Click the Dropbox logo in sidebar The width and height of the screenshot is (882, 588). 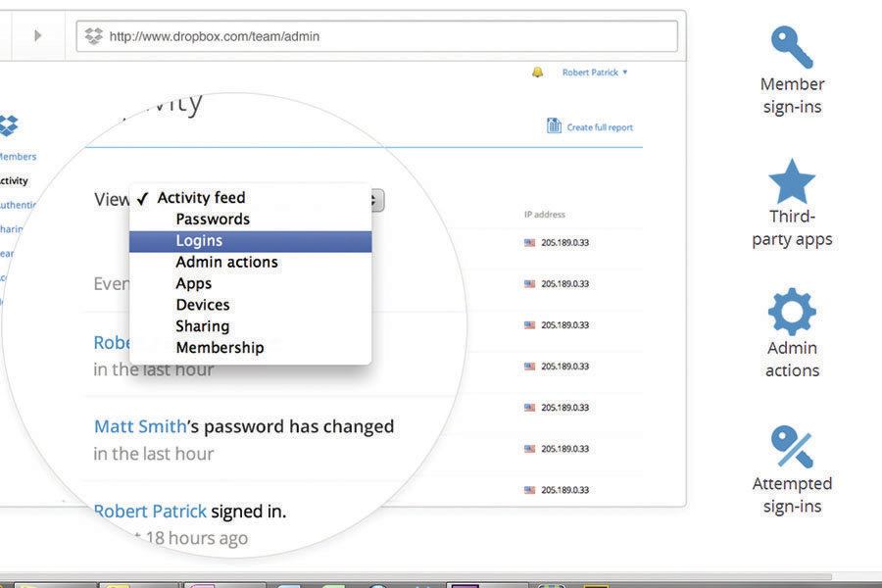pos(8,125)
